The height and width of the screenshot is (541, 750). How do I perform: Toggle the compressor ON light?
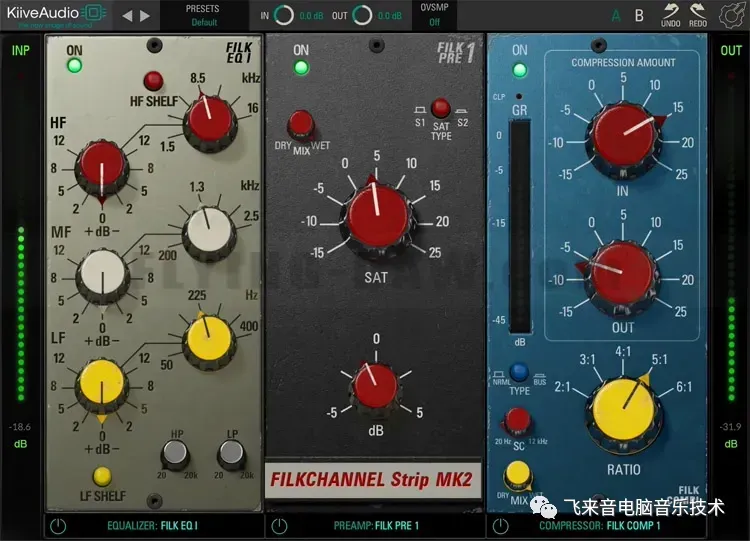pyautogui.click(x=520, y=70)
